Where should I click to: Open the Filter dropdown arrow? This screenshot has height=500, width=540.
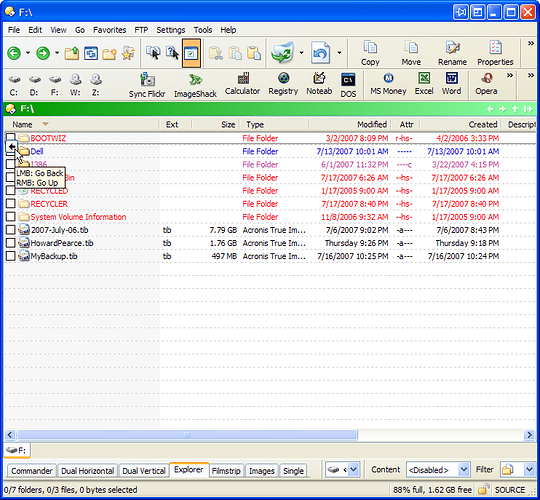529,469
